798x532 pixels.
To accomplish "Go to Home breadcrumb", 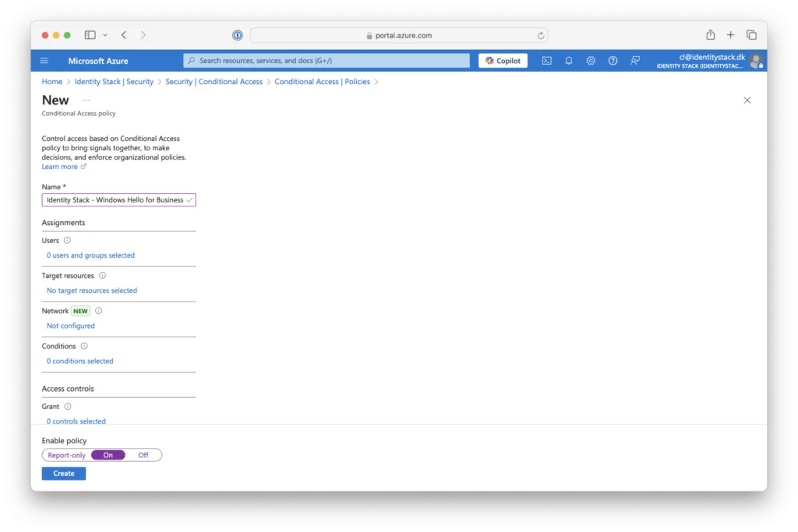I will click(52, 81).
